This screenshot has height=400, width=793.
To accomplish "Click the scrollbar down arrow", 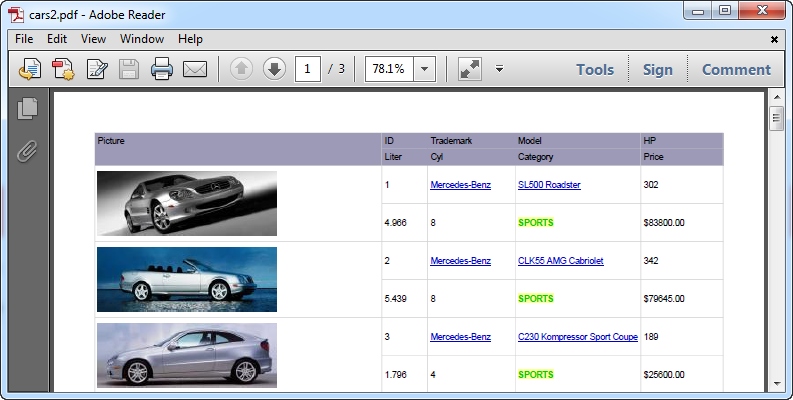I will pyautogui.click(x=777, y=384).
